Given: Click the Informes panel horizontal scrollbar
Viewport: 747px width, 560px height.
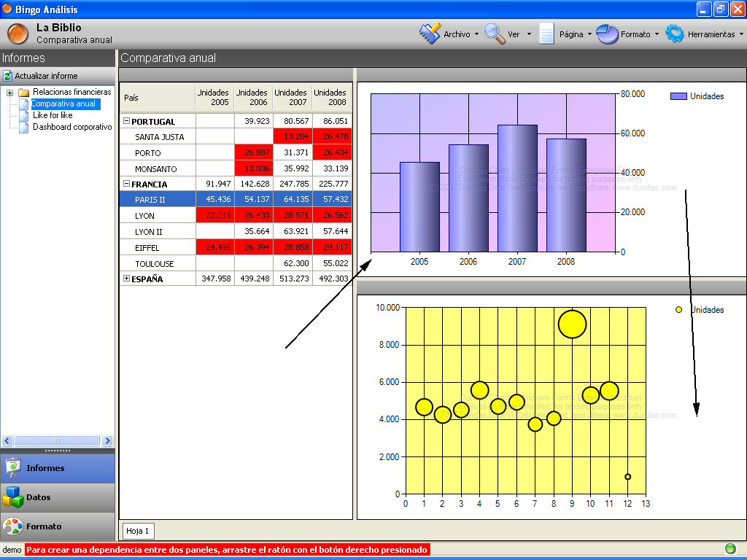Looking at the screenshot, I should [56, 441].
